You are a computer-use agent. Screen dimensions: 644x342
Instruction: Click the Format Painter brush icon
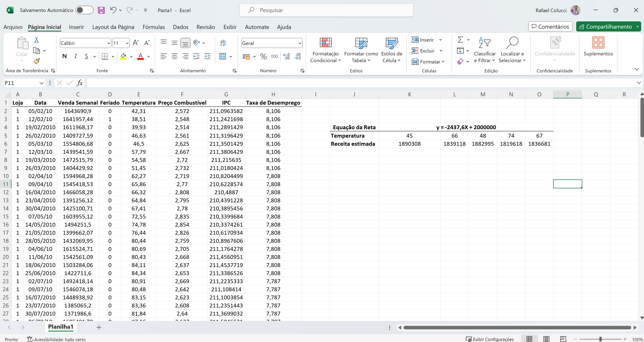tap(37, 61)
